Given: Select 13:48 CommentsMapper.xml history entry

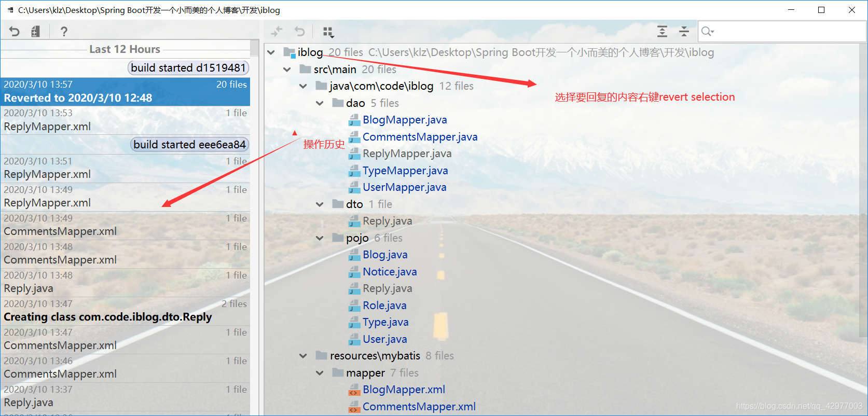Looking at the screenshot, I should point(125,254).
